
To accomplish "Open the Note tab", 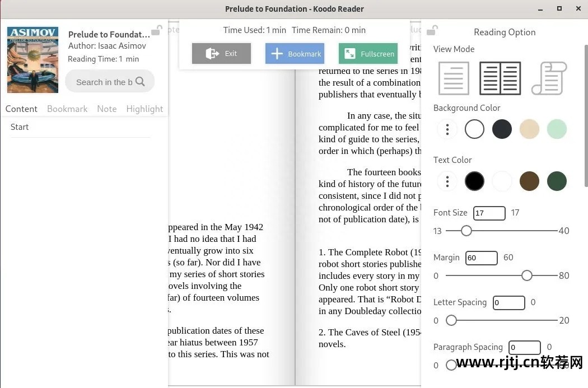I will pyautogui.click(x=107, y=109).
